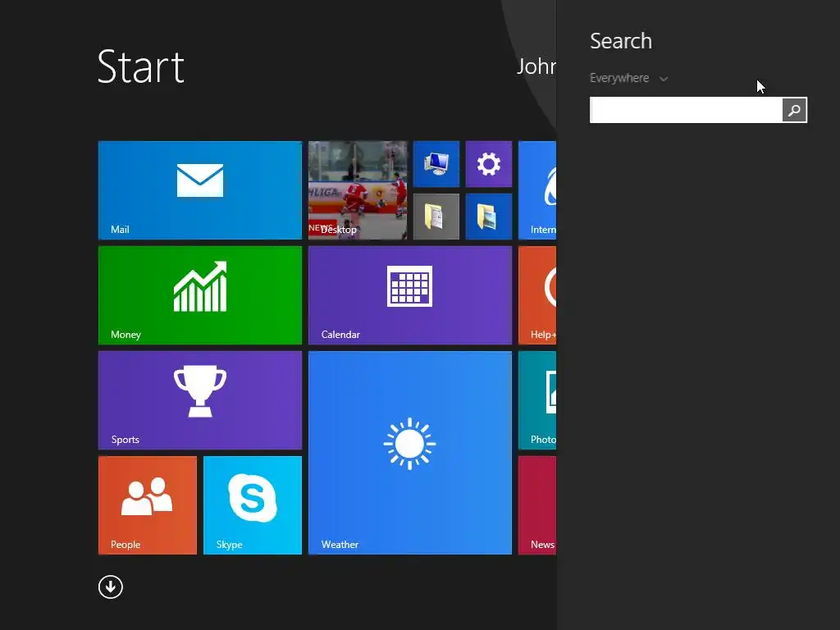Open the Help+Tips tile
This screenshot has height=630, width=840.
click(x=537, y=295)
